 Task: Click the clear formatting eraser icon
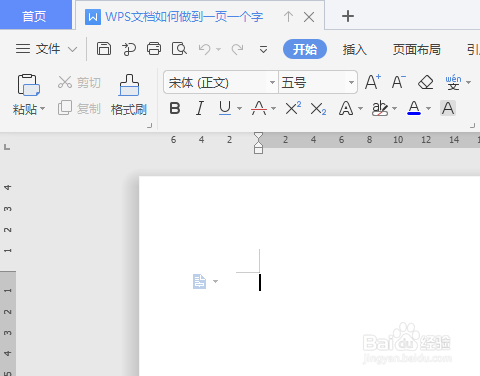coord(426,82)
